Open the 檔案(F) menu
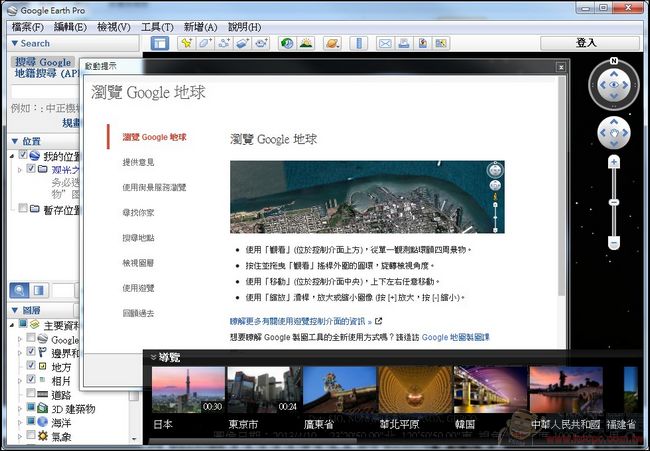650x451 pixels. coord(27,27)
